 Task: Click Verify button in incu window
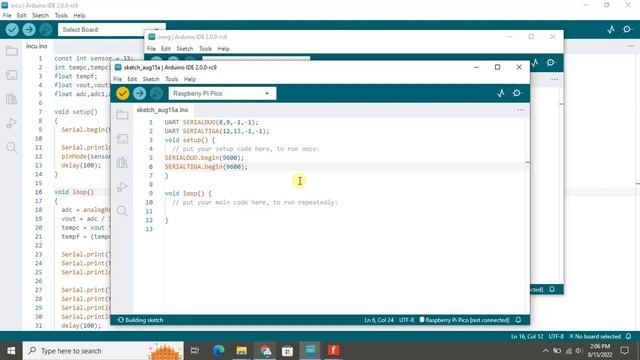[x=12, y=29]
